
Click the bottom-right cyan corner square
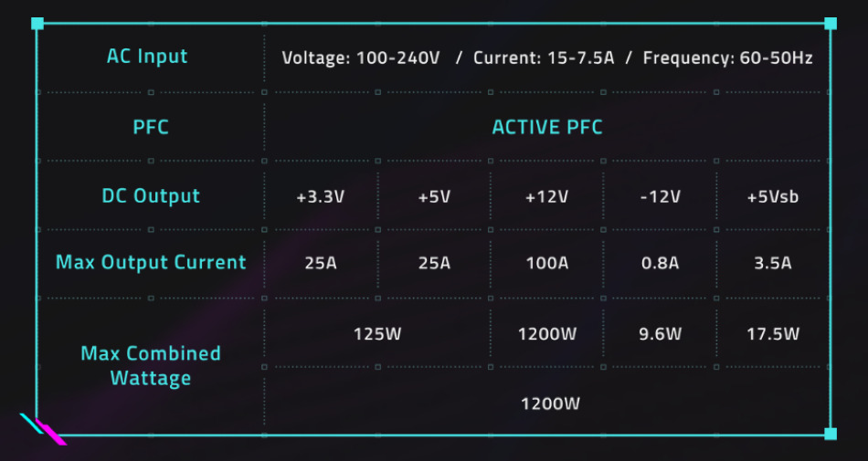coord(830,434)
